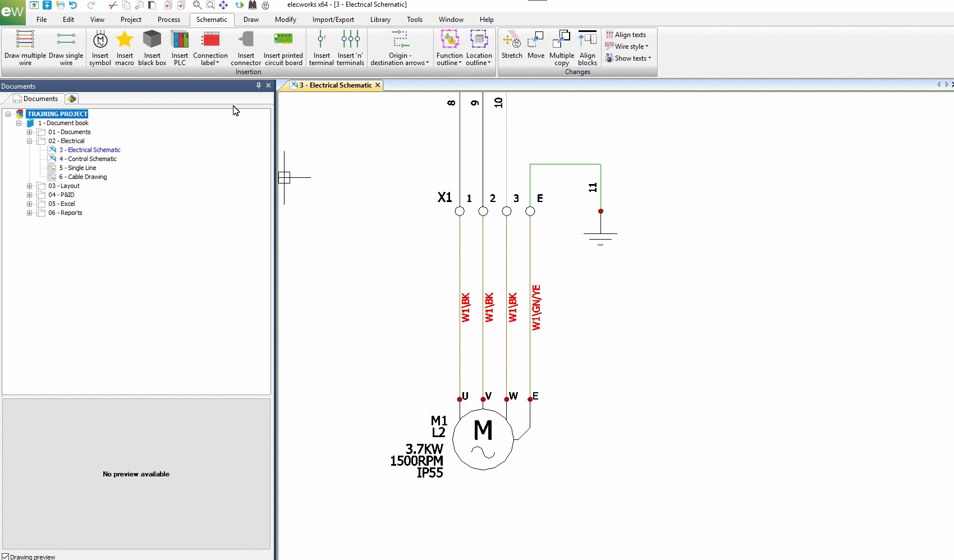Image resolution: width=954 pixels, height=560 pixels.
Task: Expand the 06 - Reports folder
Action: coord(29,213)
